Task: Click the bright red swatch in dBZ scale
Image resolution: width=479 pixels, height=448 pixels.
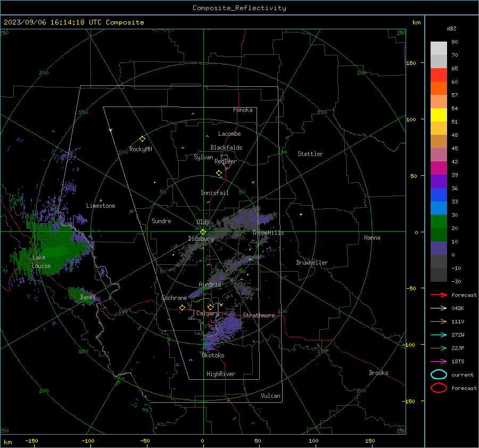Action: pos(439,75)
